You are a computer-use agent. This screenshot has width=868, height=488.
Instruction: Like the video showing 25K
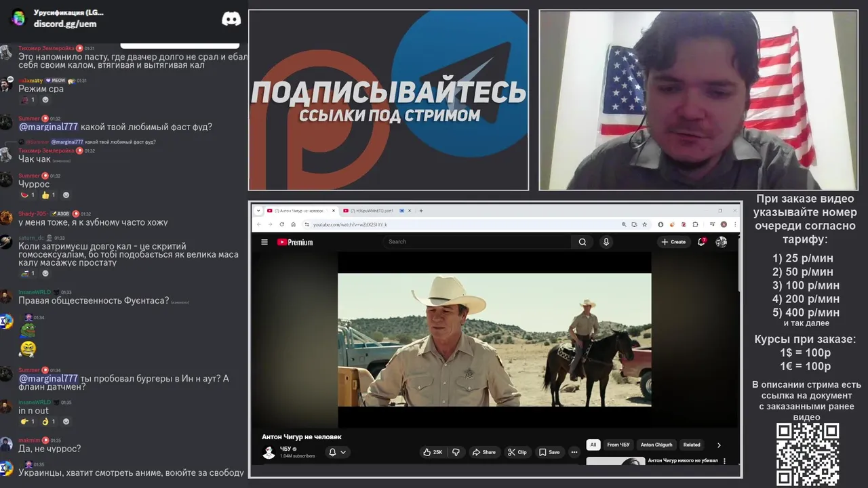pos(433,452)
